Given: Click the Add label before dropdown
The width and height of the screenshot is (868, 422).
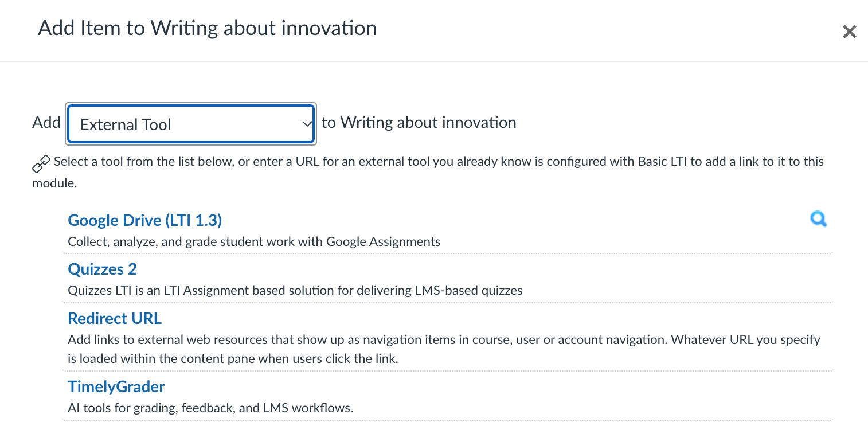Looking at the screenshot, I should 46,123.
